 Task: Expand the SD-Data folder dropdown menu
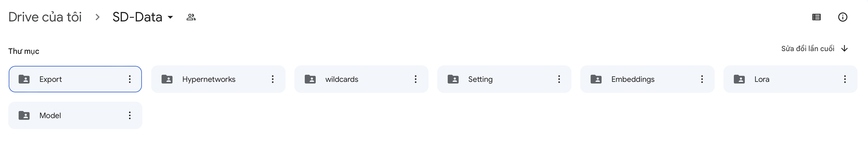click(x=171, y=17)
